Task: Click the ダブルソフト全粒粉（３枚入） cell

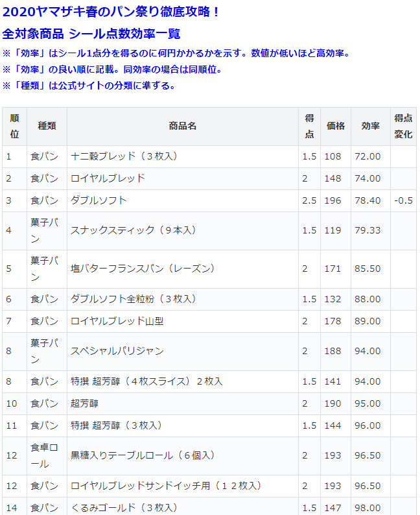Action: tap(133, 299)
